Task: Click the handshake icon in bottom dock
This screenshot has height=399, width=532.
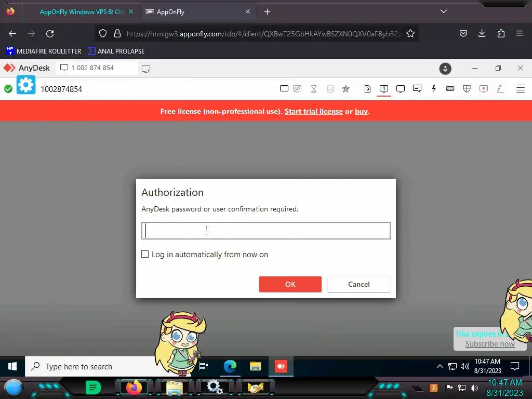Action: tap(255, 388)
